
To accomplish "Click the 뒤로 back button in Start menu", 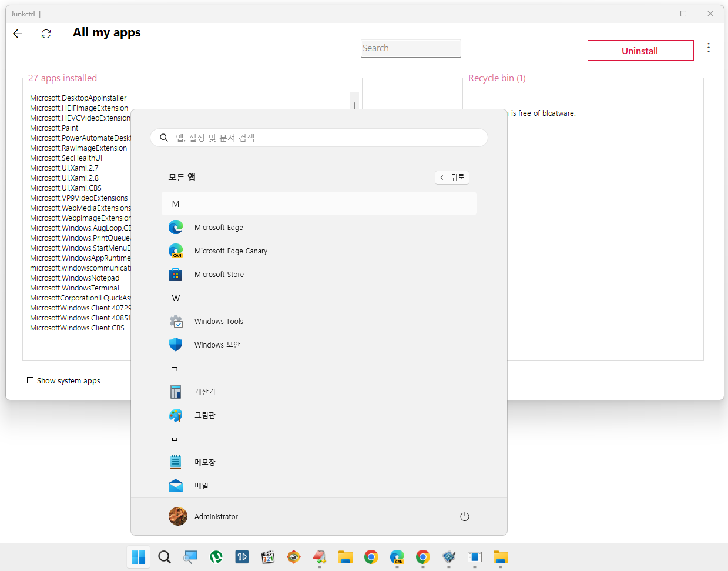I will click(452, 177).
